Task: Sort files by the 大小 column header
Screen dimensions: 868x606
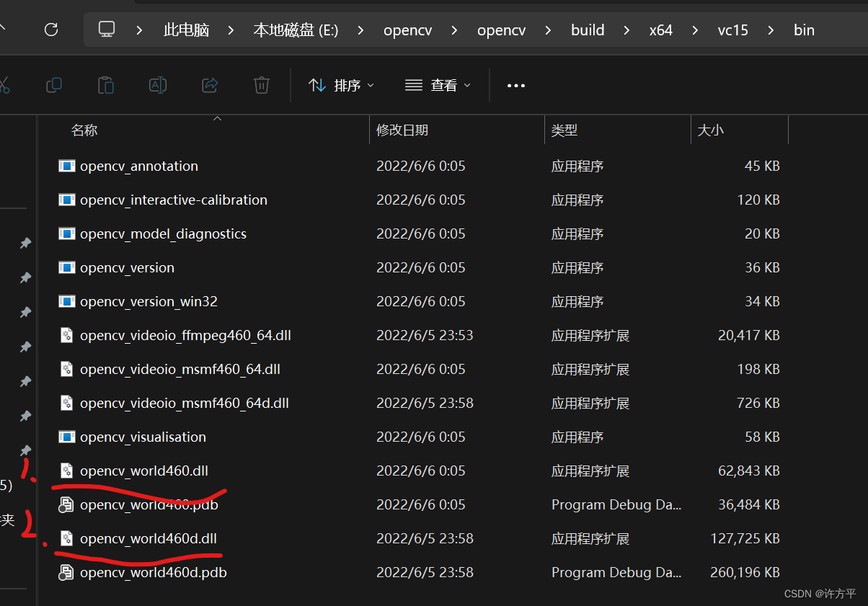Action: [711, 130]
